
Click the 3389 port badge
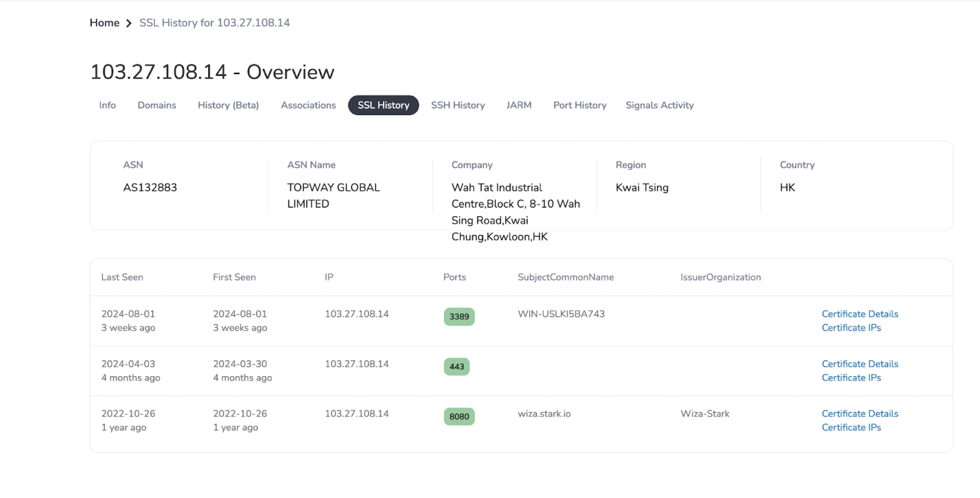pos(459,317)
